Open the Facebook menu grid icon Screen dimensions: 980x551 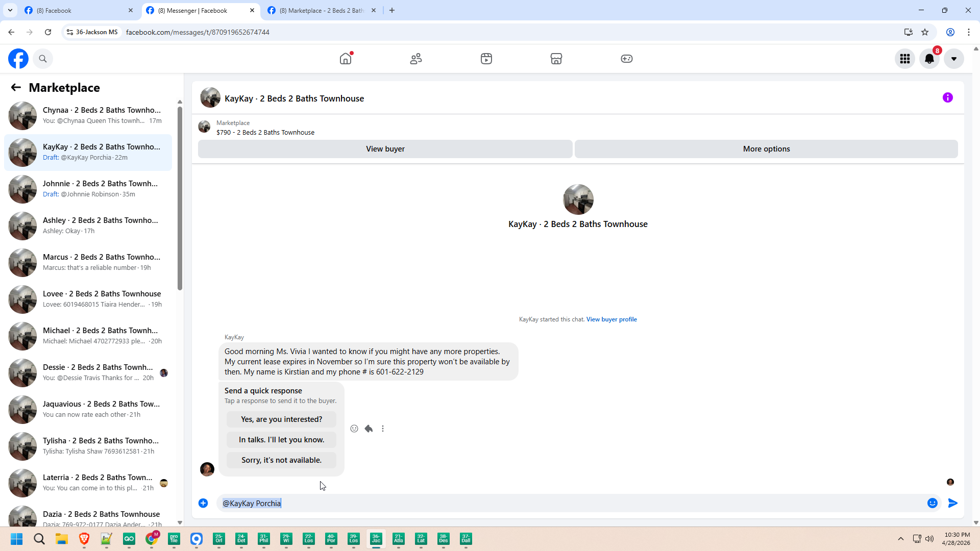click(905, 59)
